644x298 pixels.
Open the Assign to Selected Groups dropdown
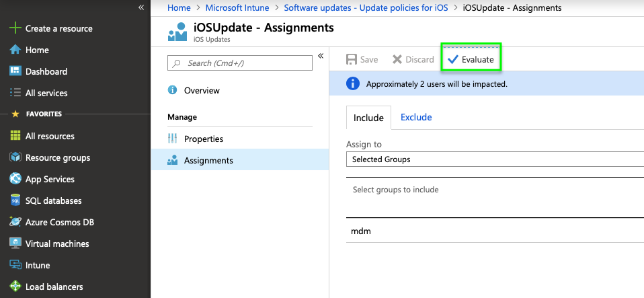[495, 159]
